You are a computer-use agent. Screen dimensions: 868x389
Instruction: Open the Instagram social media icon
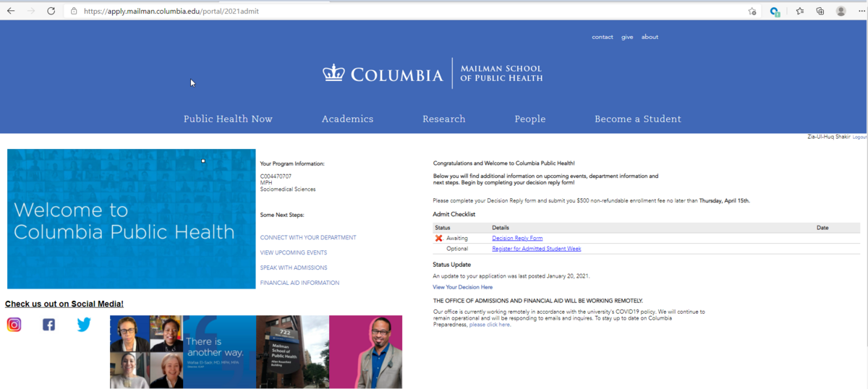(14, 325)
